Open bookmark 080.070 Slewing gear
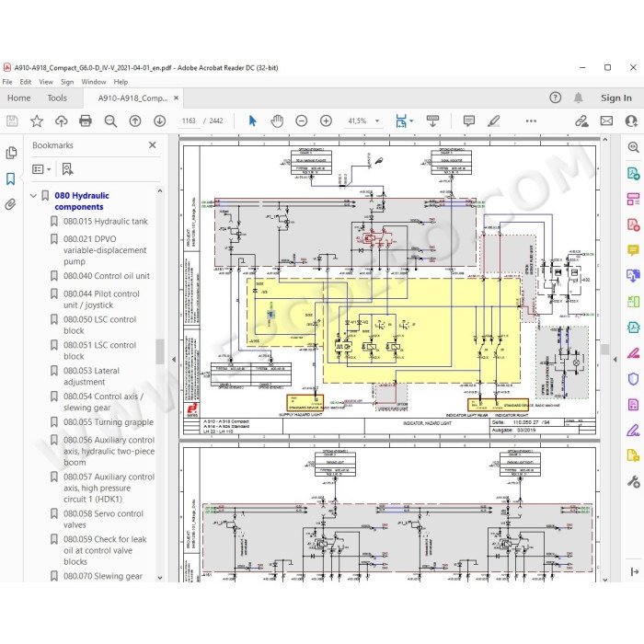 click(103, 576)
